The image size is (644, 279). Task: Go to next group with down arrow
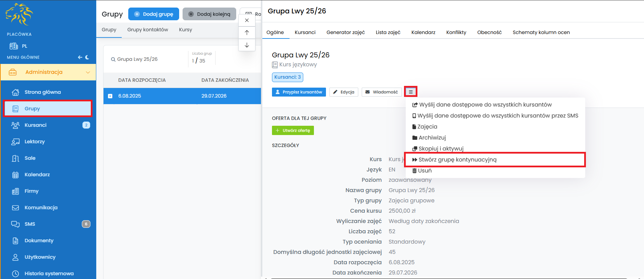247,45
